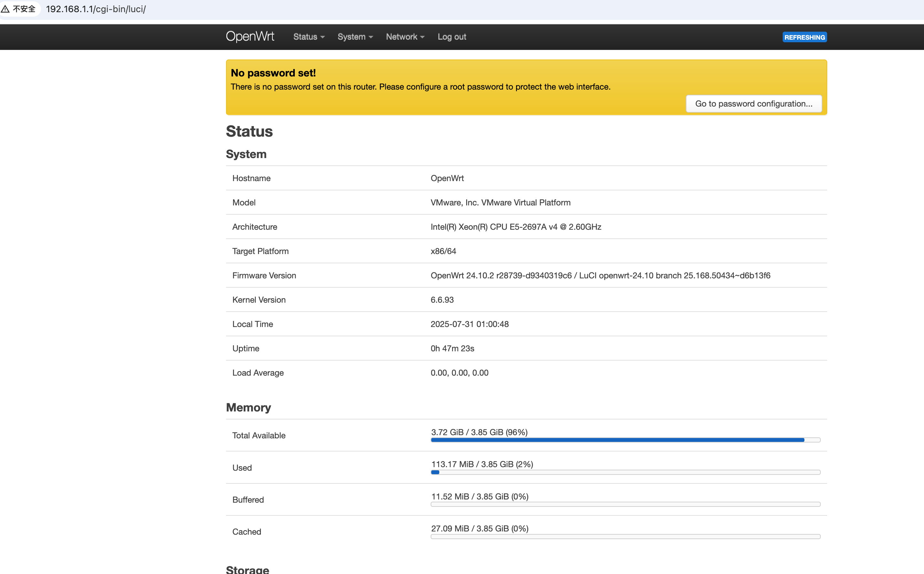This screenshot has width=924, height=574.
Task: Select the Uptime value 0h 47m 23s
Action: click(x=452, y=348)
